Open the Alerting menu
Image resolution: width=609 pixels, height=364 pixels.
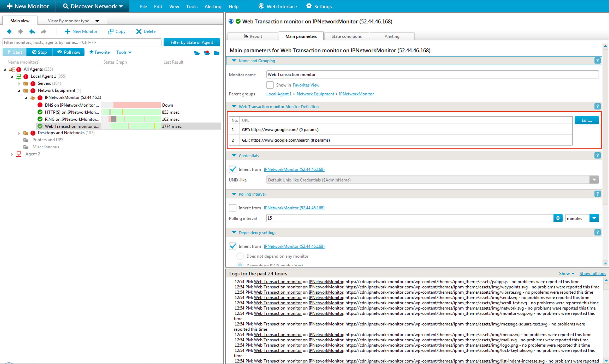(213, 7)
